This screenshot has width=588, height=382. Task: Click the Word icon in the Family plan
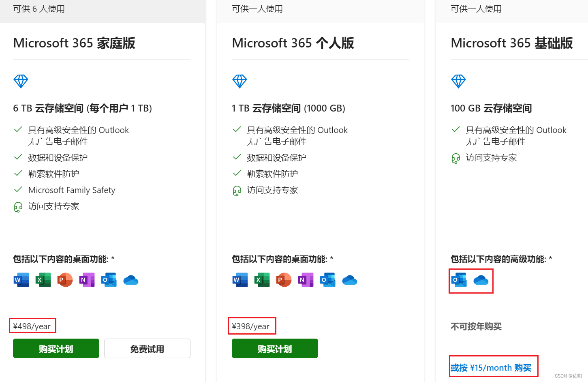click(x=21, y=280)
